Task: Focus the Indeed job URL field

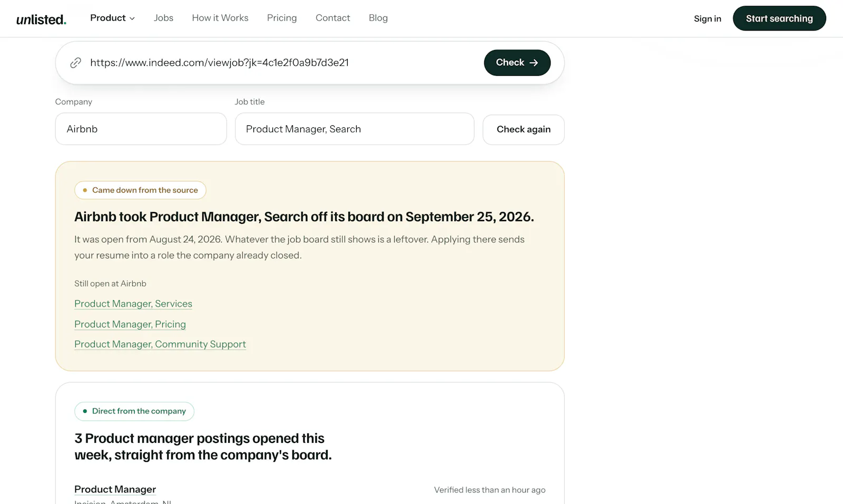Action: click(x=282, y=63)
